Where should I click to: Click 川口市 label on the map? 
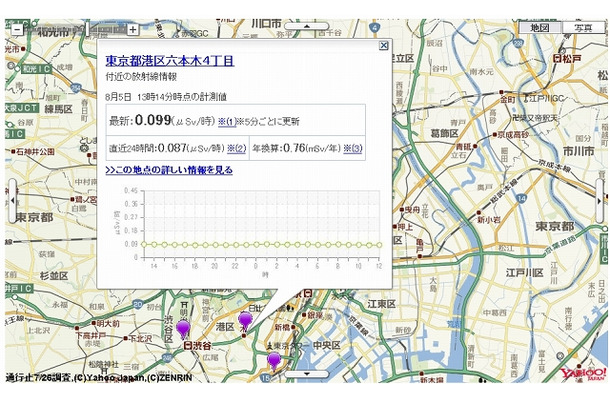pos(266,23)
